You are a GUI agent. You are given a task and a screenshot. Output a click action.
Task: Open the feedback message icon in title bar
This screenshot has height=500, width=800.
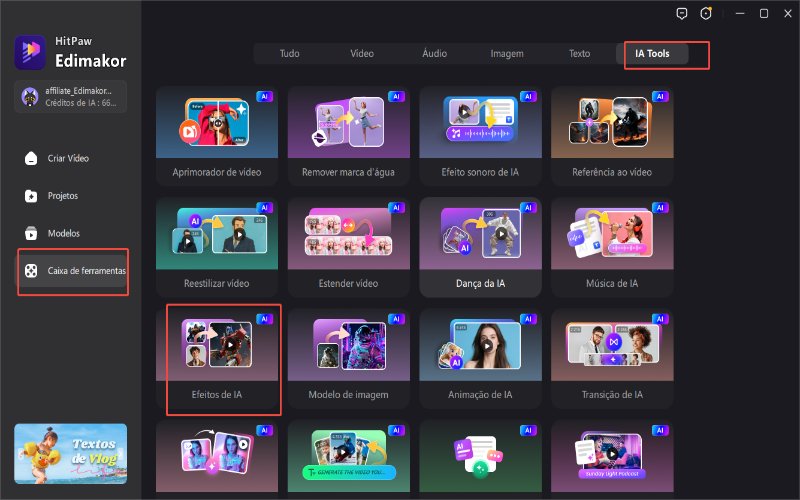coord(682,14)
